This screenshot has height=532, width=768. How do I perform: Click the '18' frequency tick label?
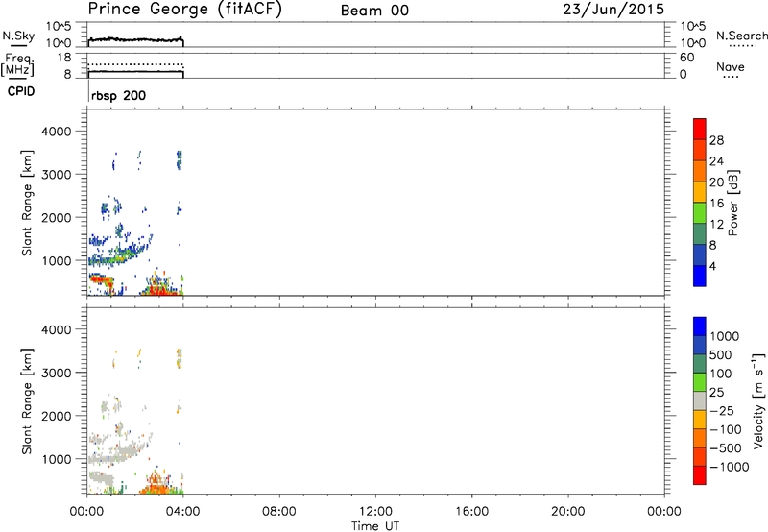pos(64,58)
